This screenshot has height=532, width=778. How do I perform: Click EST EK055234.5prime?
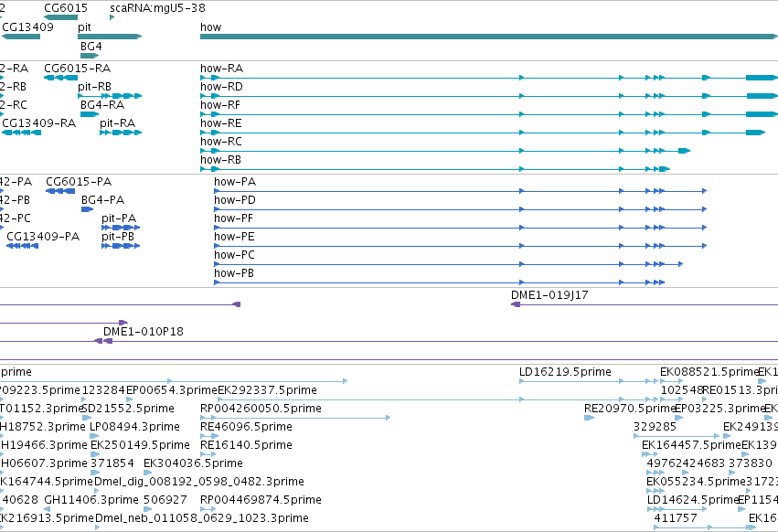coord(655,491)
